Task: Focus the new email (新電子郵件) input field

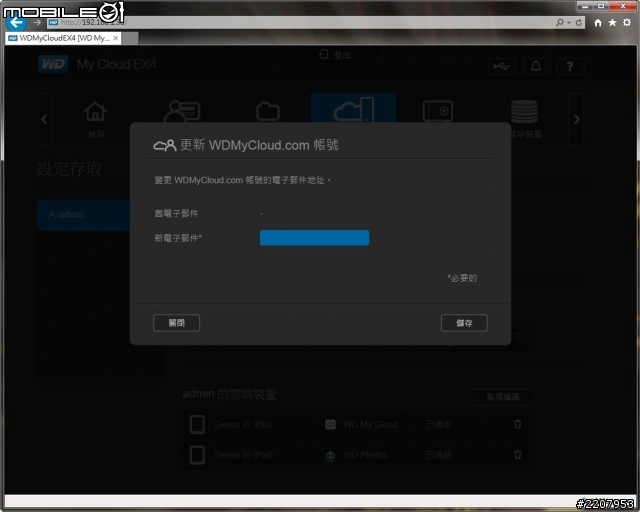Action: (x=314, y=238)
